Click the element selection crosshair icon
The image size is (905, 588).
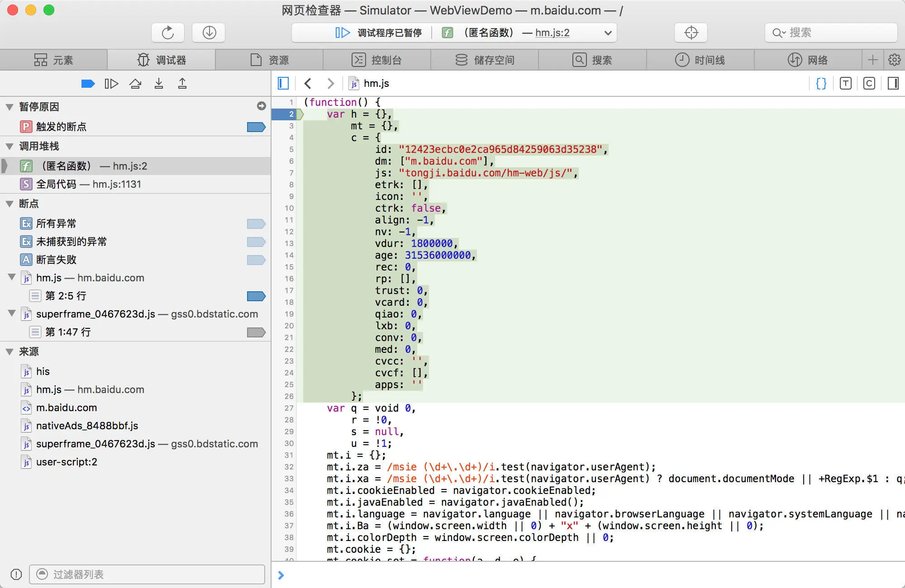[691, 33]
